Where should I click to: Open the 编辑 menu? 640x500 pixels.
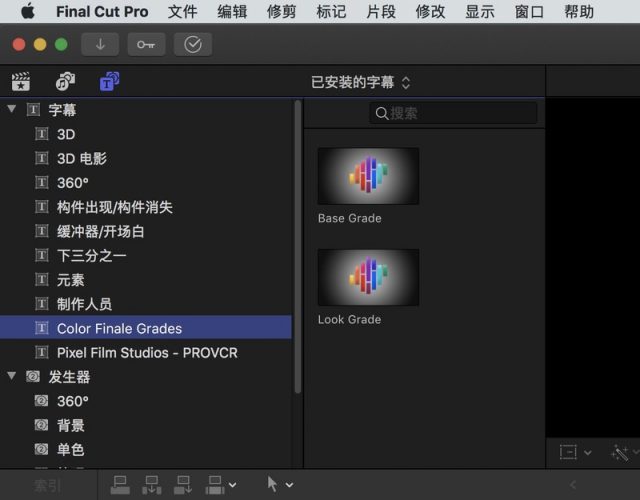pos(232,11)
